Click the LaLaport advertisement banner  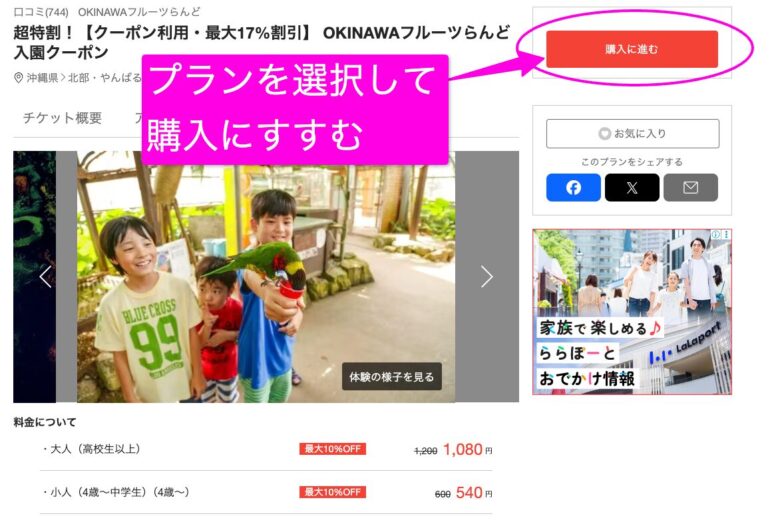632,312
